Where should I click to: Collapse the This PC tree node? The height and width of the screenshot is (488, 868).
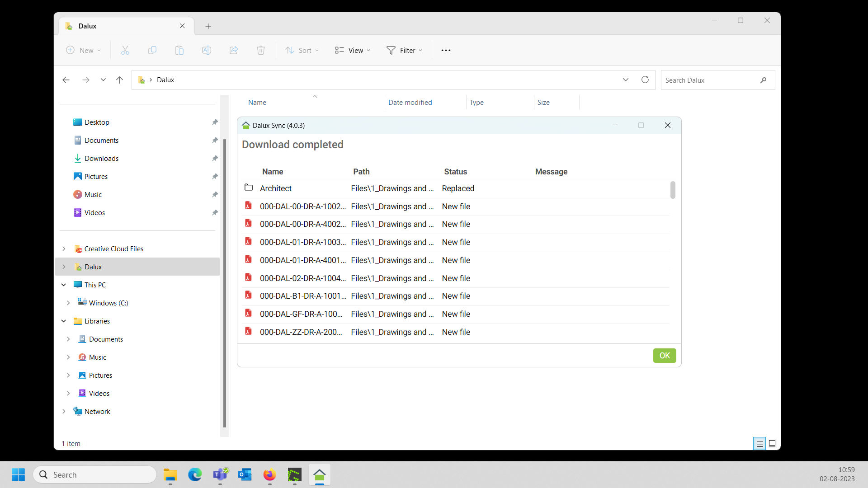[x=64, y=285]
